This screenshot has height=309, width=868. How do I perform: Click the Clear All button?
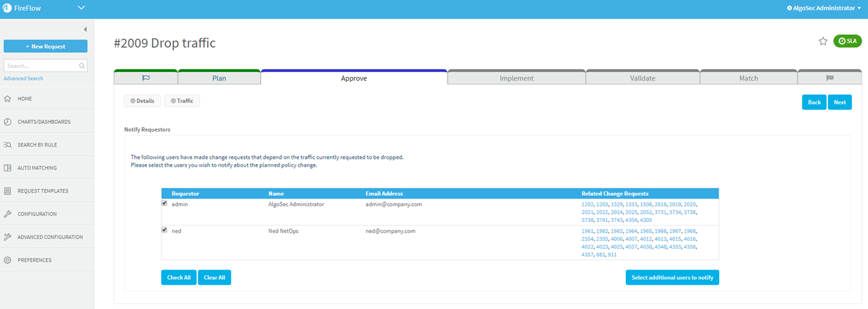click(214, 278)
